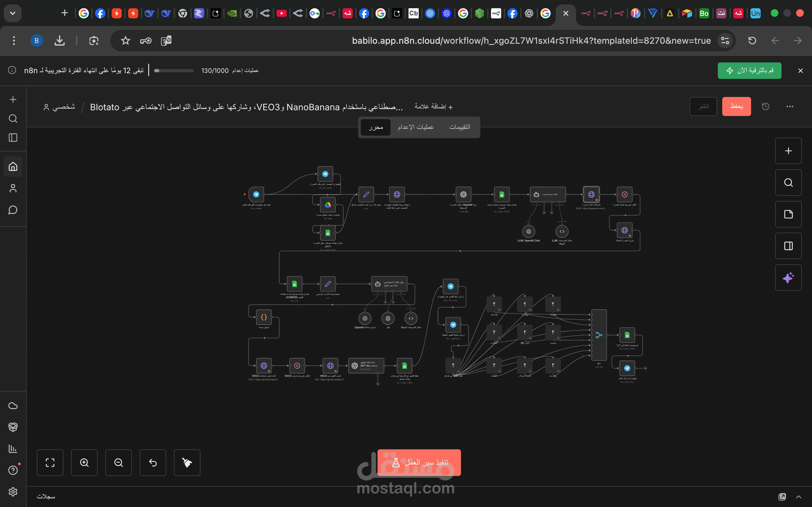Open the browser tab list dropdown
Viewport: 812px width, 507px height.
(13, 13)
